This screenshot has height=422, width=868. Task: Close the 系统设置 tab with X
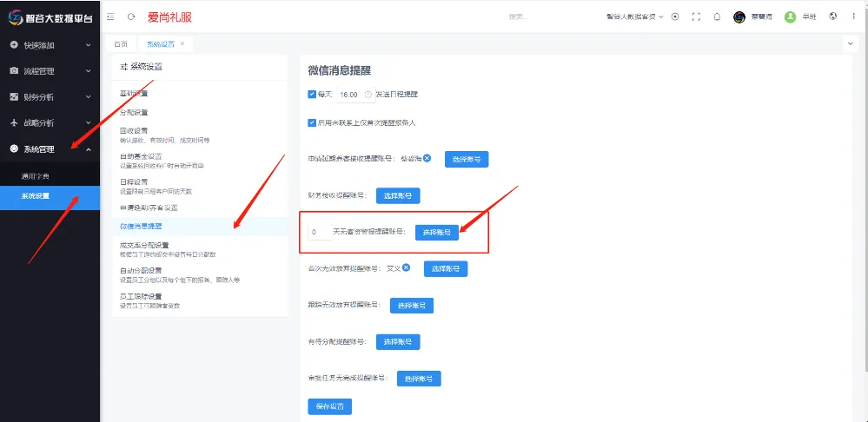[182, 43]
